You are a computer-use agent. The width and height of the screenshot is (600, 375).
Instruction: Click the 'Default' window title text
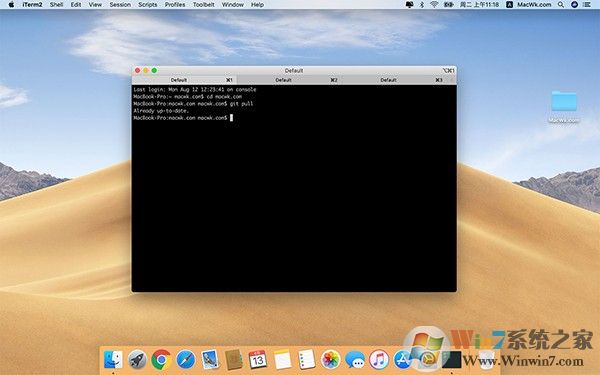pyautogui.click(x=294, y=70)
